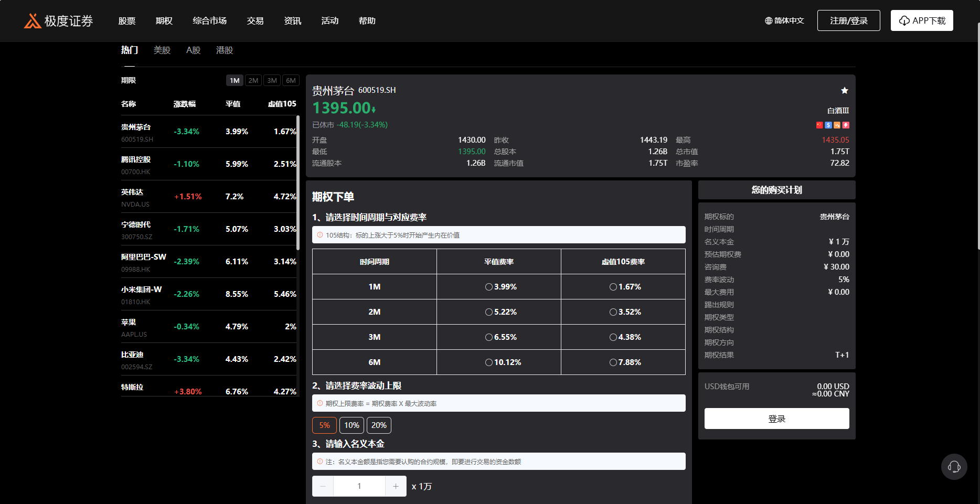This screenshot has width=980, height=504.
Task: Click the 极度证券 logo icon
Action: tap(33, 21)
